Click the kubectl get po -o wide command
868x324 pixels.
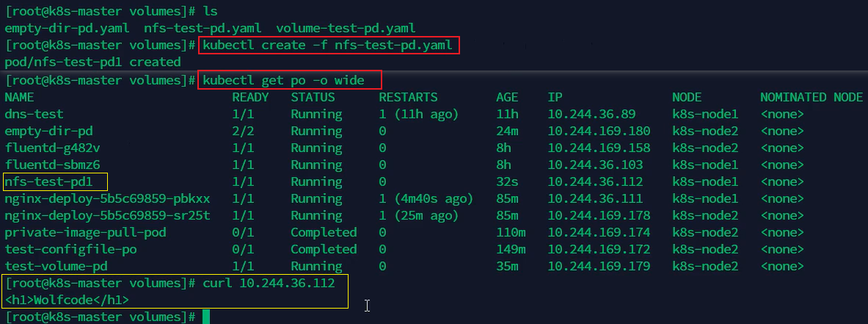[283, 80]
